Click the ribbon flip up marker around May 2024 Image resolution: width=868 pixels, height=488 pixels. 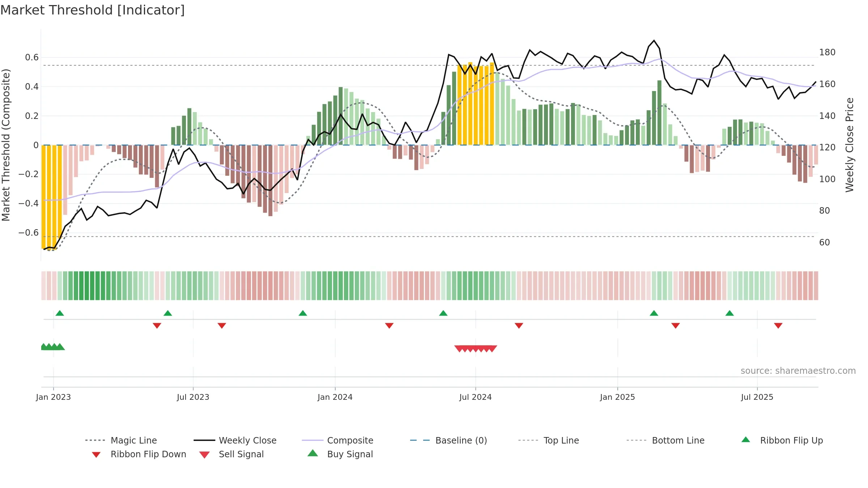pyautogui.click(x=443, y=313)
